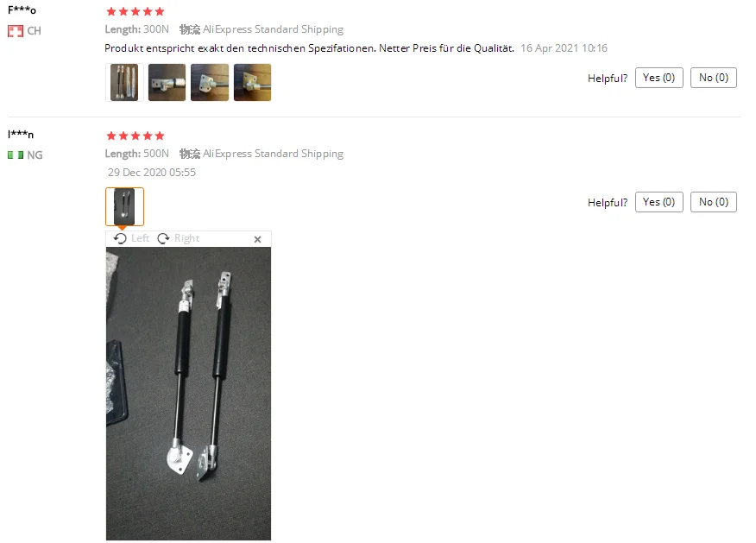Click reviewer name F***o
This screenshot has width=756, height=543.
22,10
